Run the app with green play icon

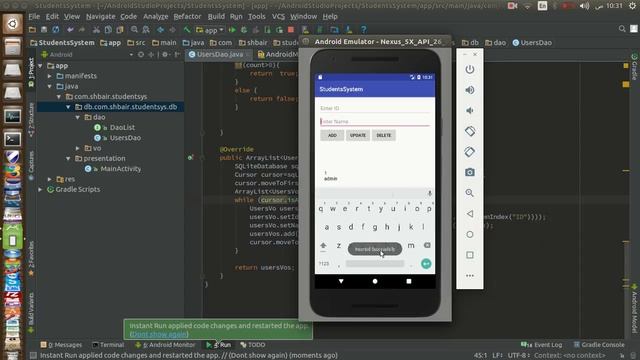232,30
